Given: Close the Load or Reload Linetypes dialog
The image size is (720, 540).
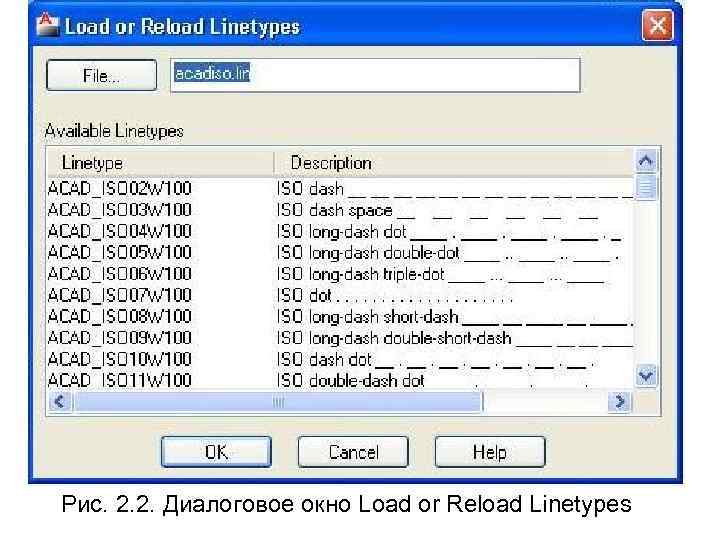Looking at the screenshot, I should pyautogui.click(x=658, y=25).
